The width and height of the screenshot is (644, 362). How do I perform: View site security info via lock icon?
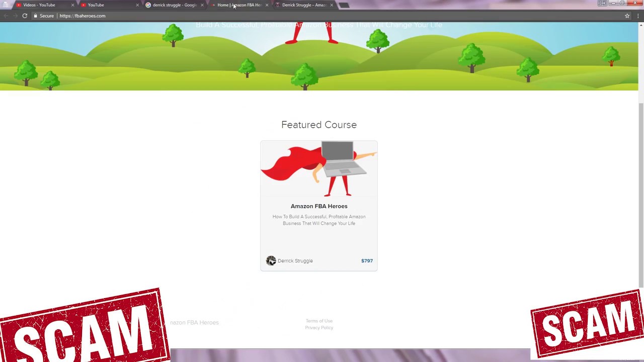[36, 16]
